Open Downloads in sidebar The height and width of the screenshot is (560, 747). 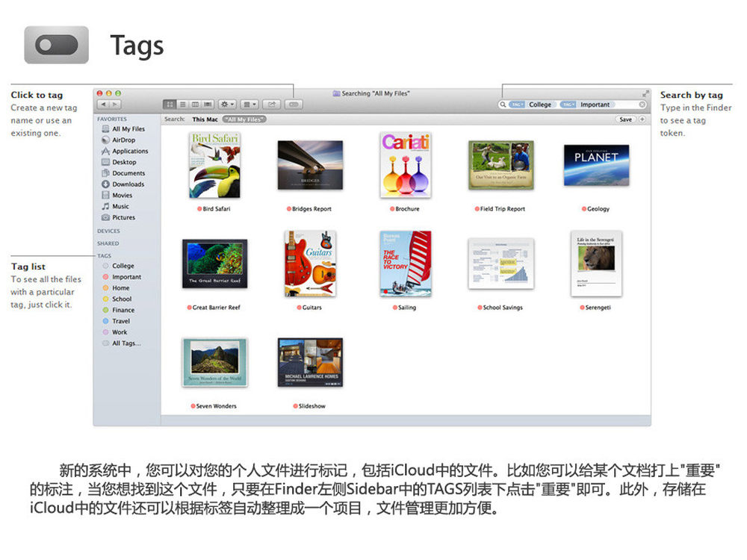point(123,184)
